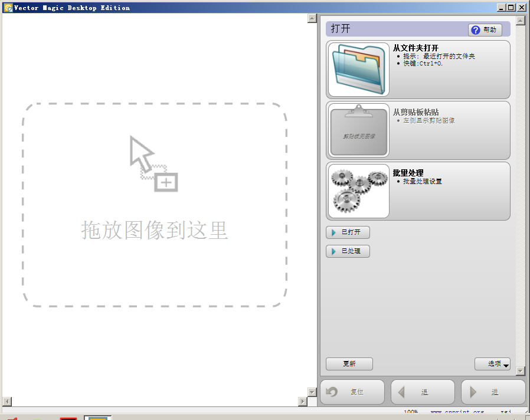The height and width of the screenshot is (420, 530).
Task: Click the 更新 button
Action: (349, 364)
